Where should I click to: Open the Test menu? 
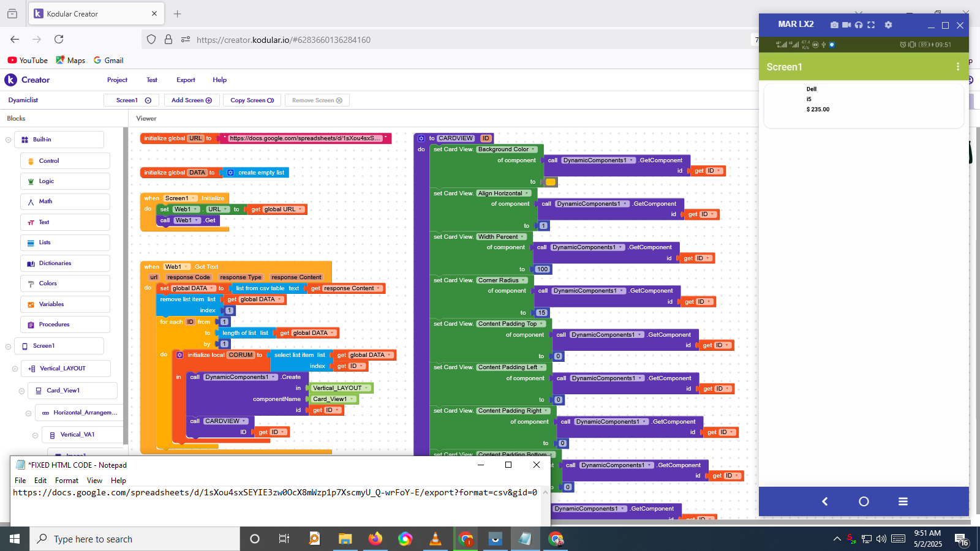click(152, 80)
